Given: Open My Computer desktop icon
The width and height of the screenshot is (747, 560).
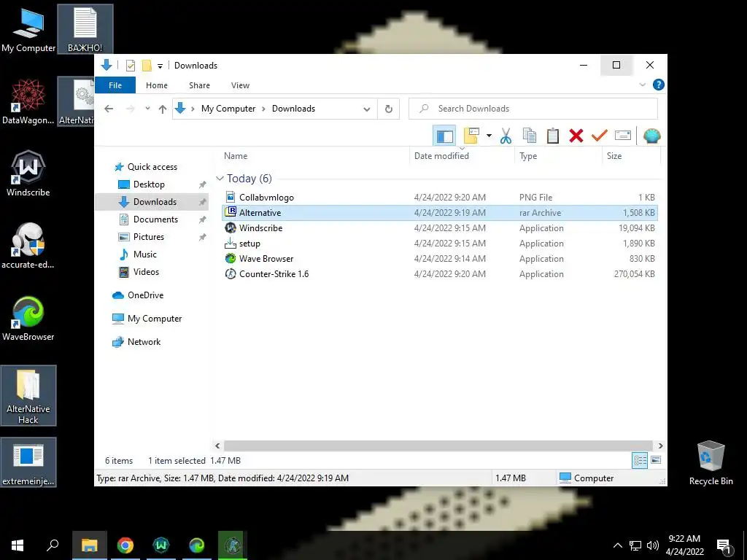Looking at the screenshot, I should click(28, 29).
